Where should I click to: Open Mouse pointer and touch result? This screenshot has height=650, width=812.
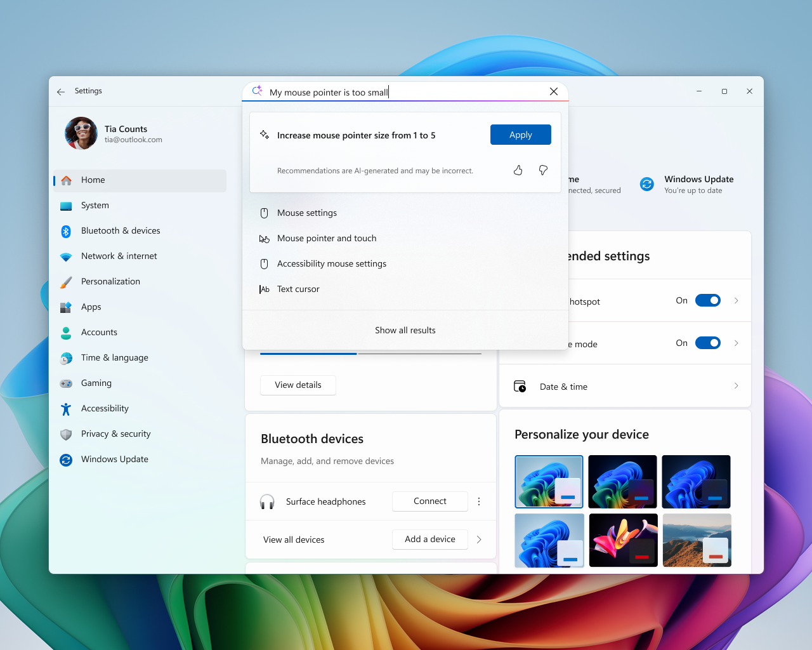tap(405, 239)
